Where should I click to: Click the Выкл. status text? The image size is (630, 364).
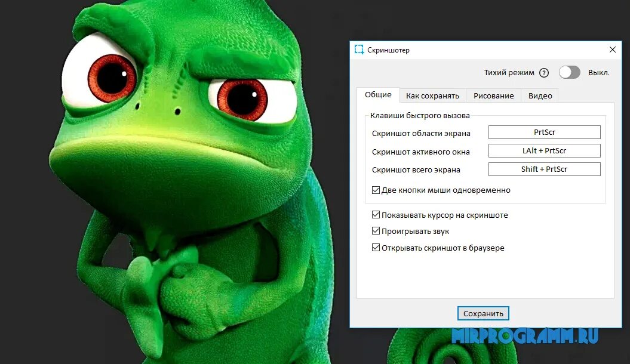[x=599, y=73]
